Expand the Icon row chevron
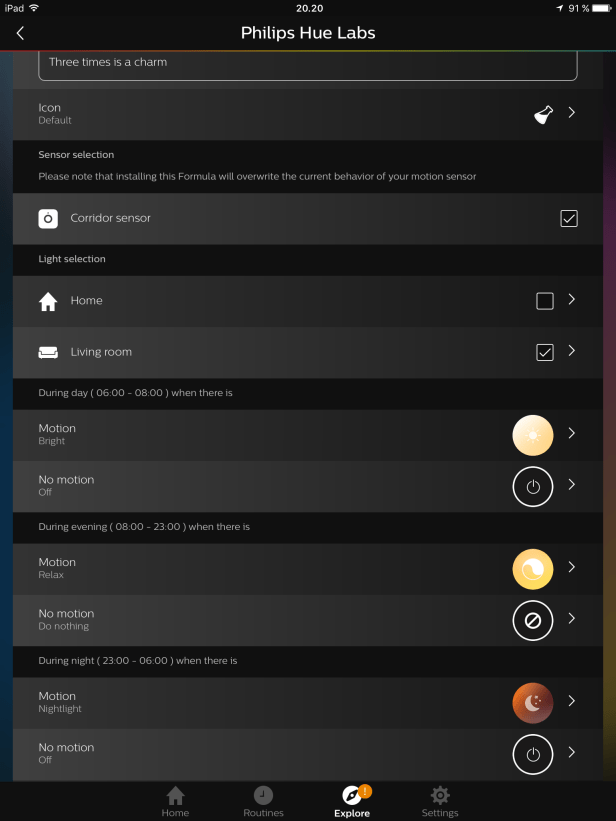Viewport: 616px width, 821px height. click(x=572, y=113)
